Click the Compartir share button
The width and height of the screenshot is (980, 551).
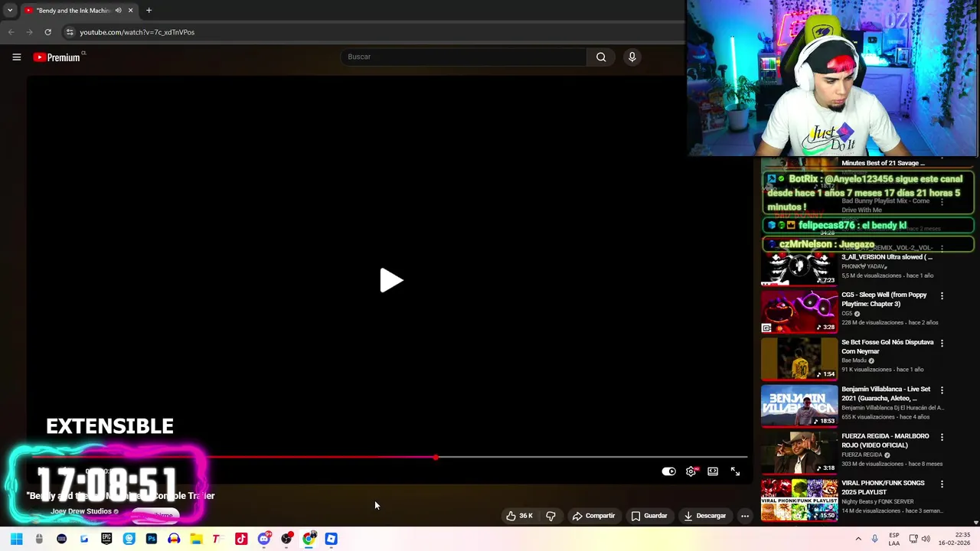click(593, 516)
